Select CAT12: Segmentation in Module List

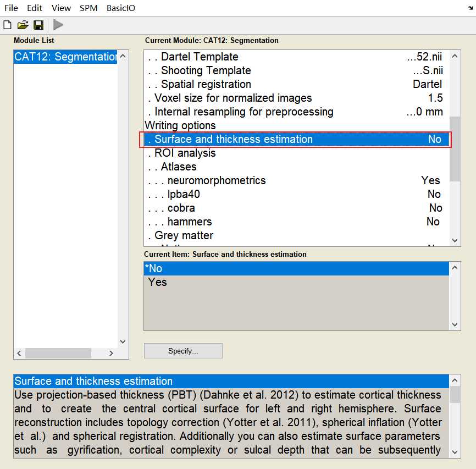coord(65,57)
